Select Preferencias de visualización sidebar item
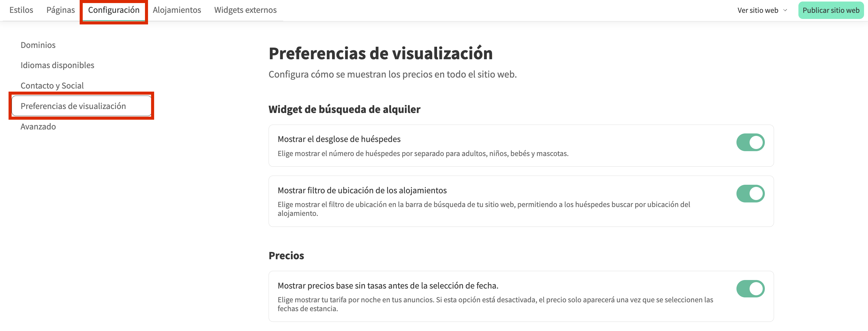 pyautogui.click(x=73, y=106)
